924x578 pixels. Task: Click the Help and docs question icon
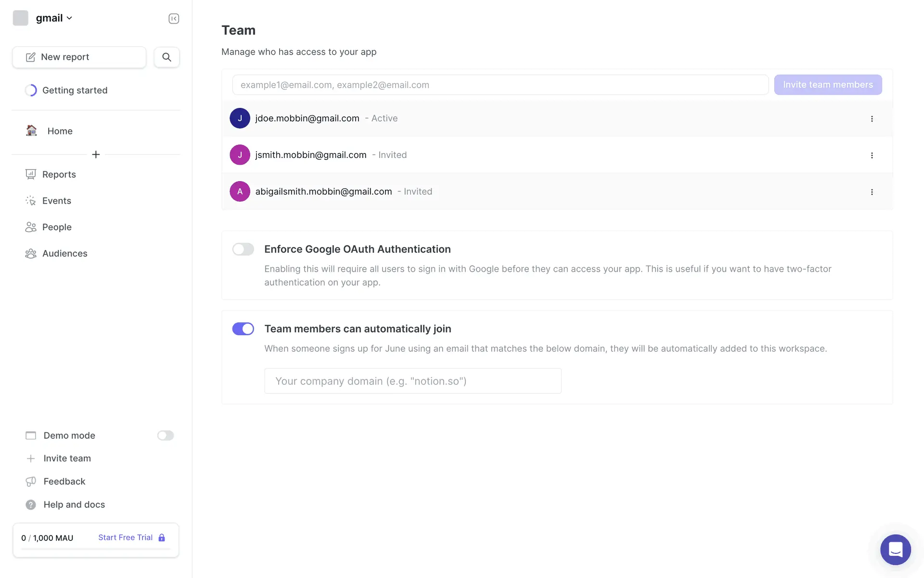[31, 505]
